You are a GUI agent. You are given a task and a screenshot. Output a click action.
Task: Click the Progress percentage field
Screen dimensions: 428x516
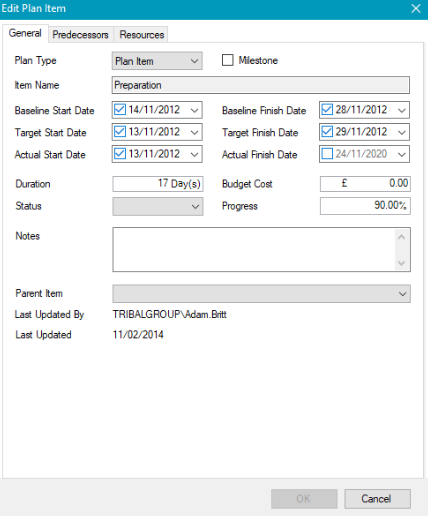point(365,206)
